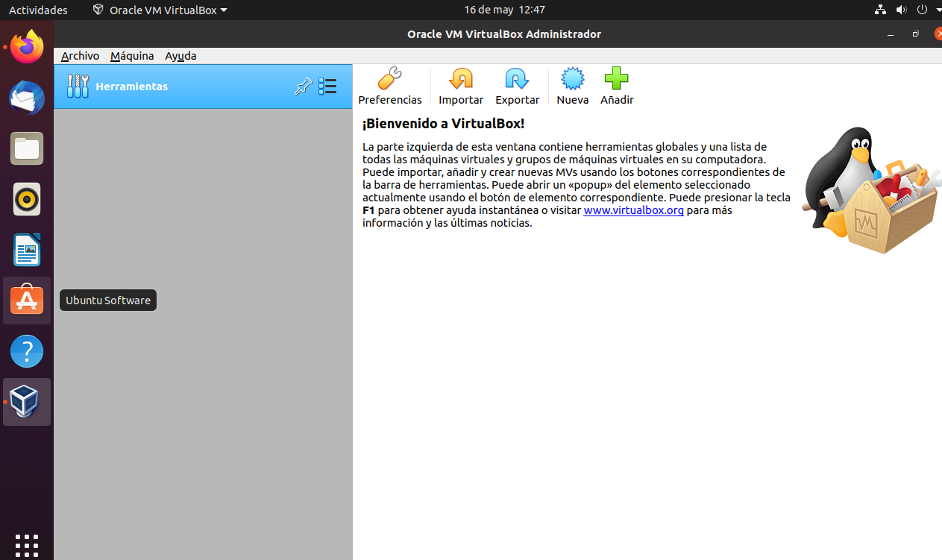The width and height of the screenshot is (942, 560).
Task: Open the Actividades overview
Action: pyautogui.click(x=38, y=10)
